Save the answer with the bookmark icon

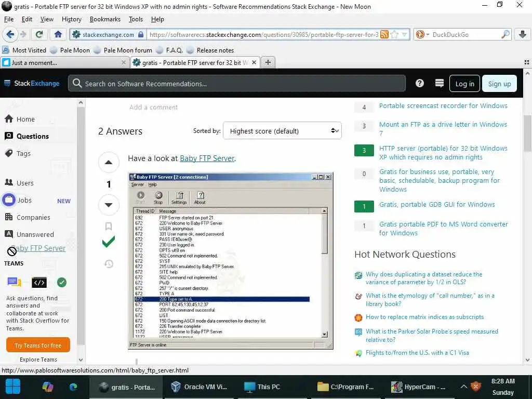click(x=109, y=227)
